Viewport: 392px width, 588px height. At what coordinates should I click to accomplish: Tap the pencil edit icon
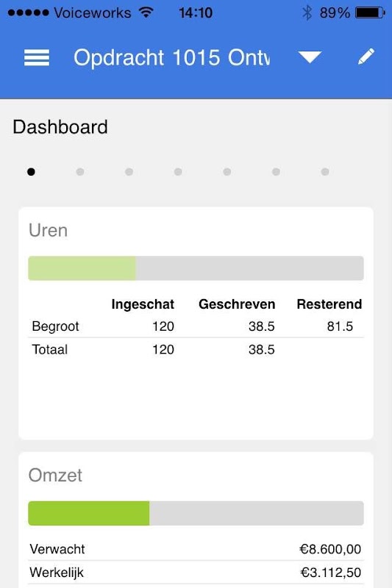tap(366, 57)
